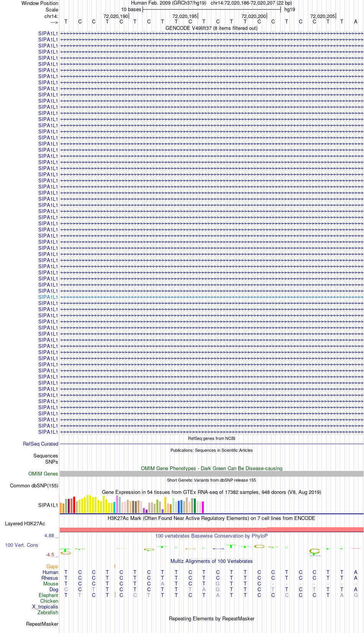This screenshot has width=364, height=633.
Task: Click the Gaps row label
Action: [52, 566]
